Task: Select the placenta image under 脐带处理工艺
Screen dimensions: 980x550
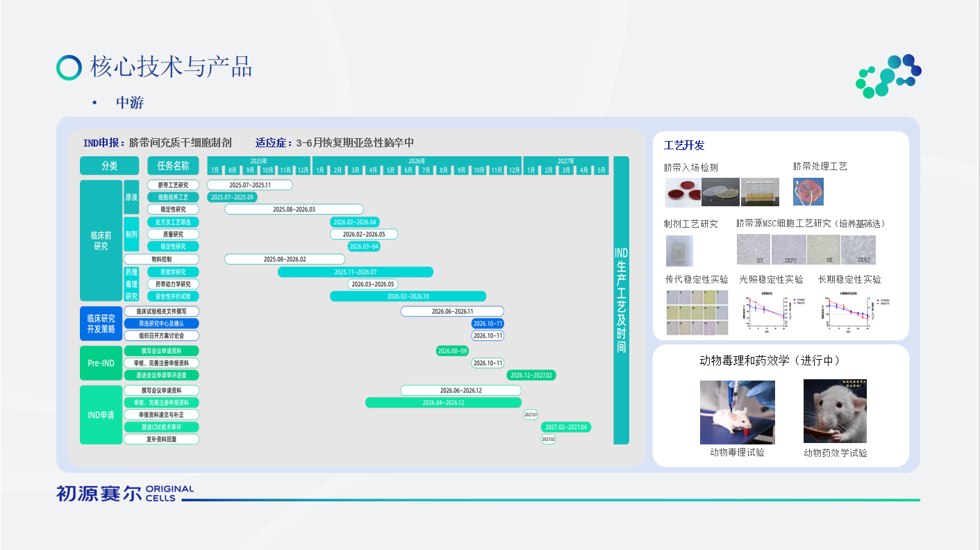Action: coord(808,192)
